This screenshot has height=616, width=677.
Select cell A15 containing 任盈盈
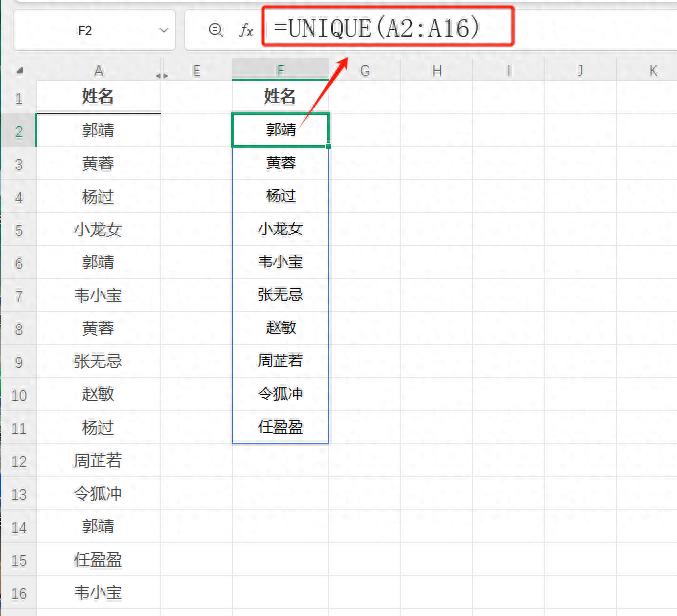click(98, 560)
